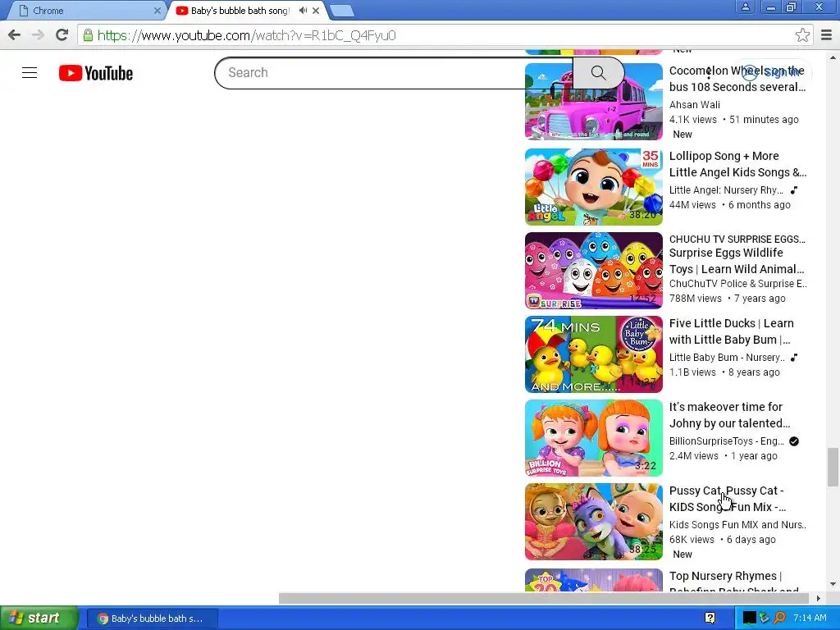Select the Baby's bubble bath taskbar button
The width and height of the screenshot is (840, 630).
[152, 619]
